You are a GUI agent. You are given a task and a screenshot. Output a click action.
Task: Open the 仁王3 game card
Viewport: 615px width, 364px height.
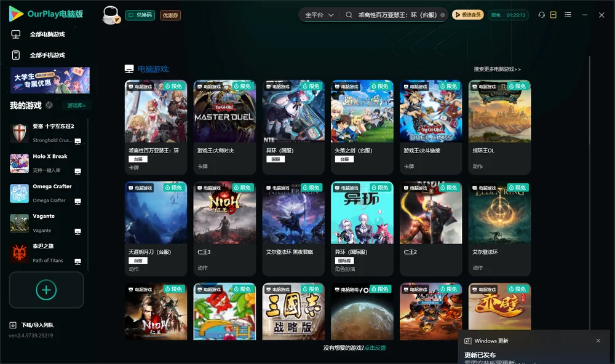(224, 229)
